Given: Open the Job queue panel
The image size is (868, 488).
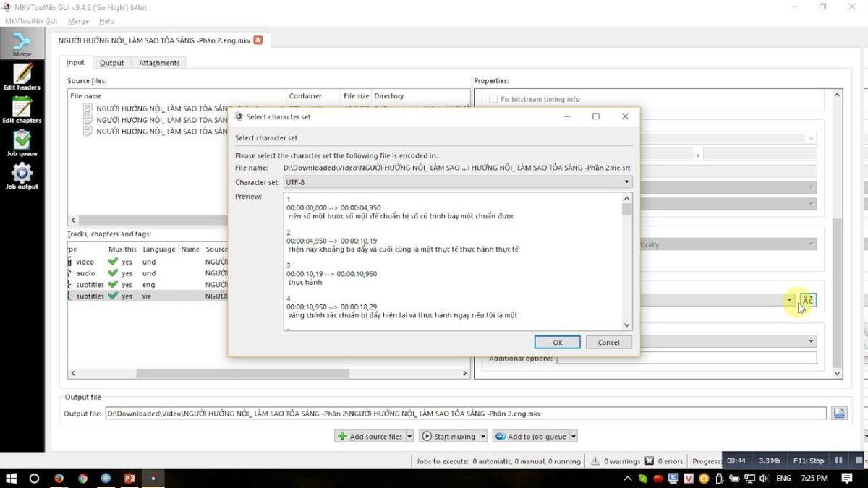Looking at the screenshot, I should pos(22,145).
